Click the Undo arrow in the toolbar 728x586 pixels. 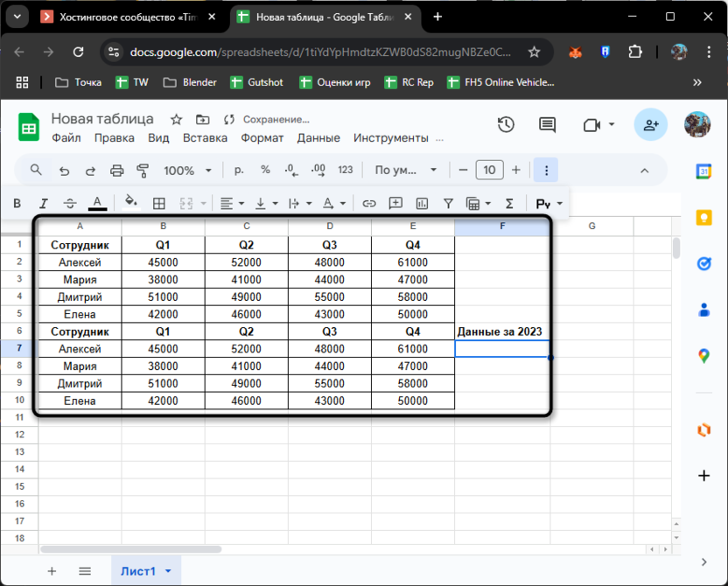(64, 171)
